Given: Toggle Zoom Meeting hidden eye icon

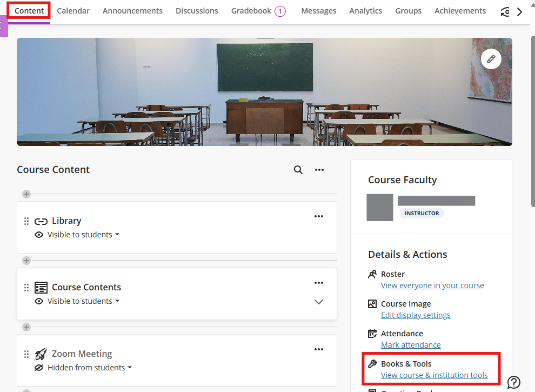Looking at the screenshot, I should [x=39, y=368].
